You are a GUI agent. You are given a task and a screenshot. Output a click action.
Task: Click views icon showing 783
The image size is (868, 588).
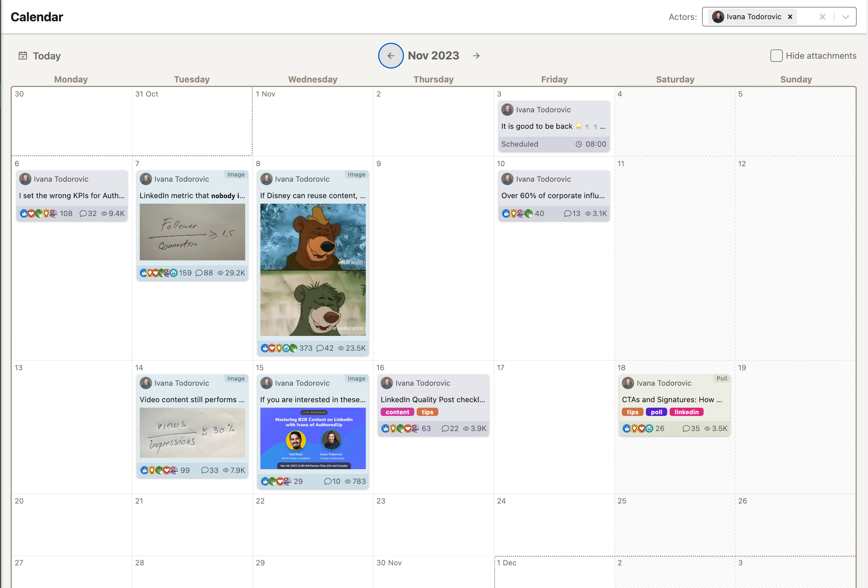click(348, 481)
